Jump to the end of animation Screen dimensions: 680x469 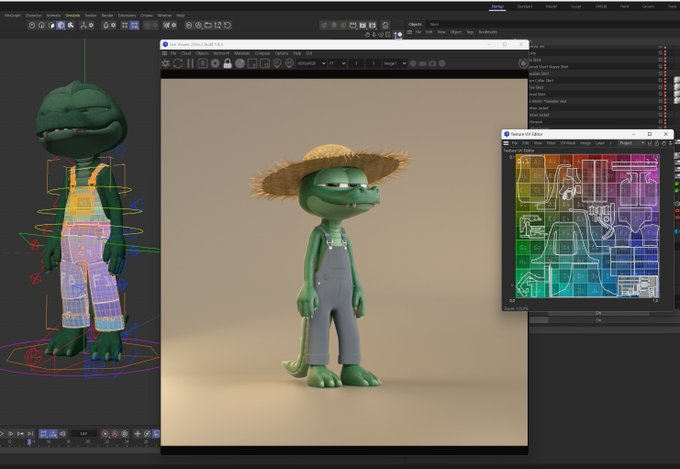(x=30, y=433)
